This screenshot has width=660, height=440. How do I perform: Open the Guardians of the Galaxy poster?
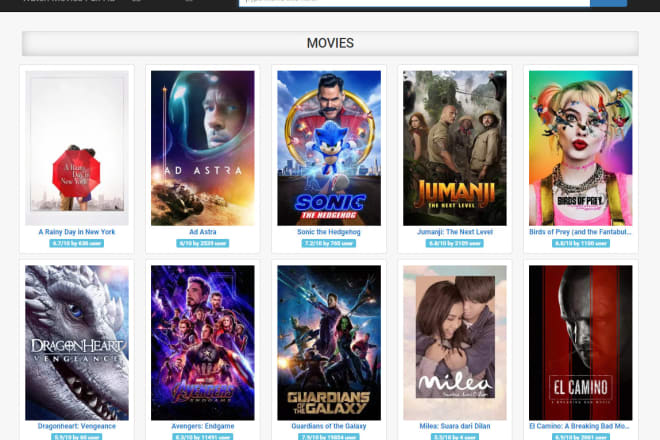tap(329, 342)
